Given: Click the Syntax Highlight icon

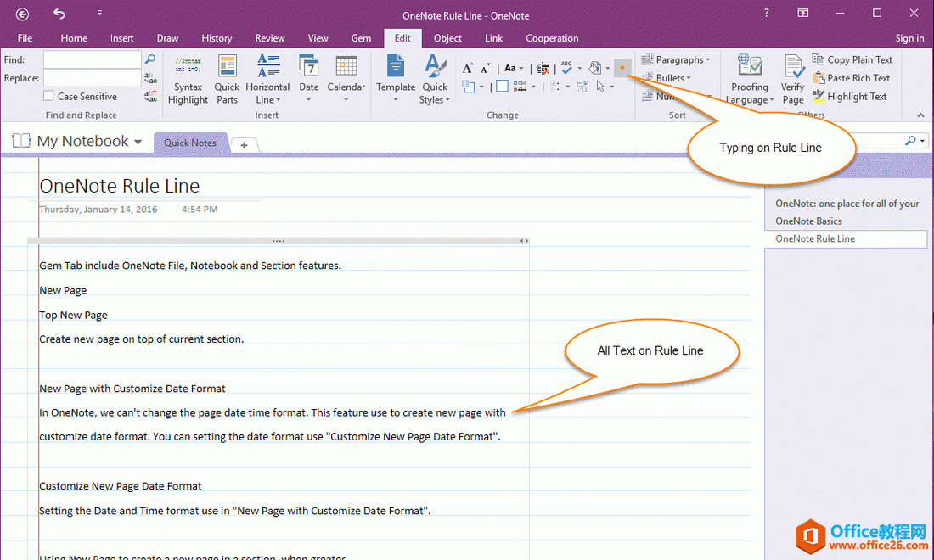Looking at the screenshot, I should (x=188, y=68).
